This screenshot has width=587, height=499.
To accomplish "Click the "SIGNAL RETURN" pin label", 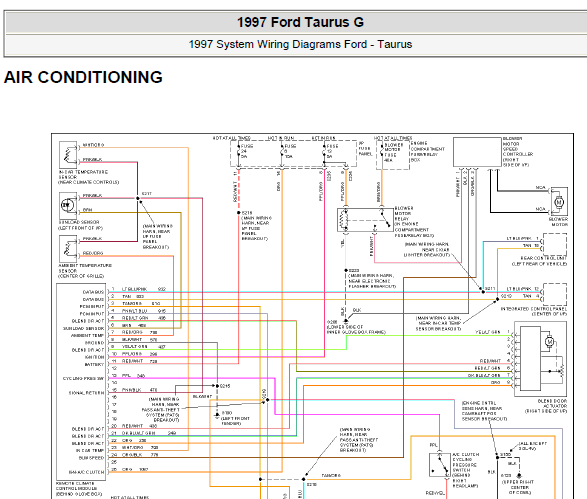I will (86, 393).
